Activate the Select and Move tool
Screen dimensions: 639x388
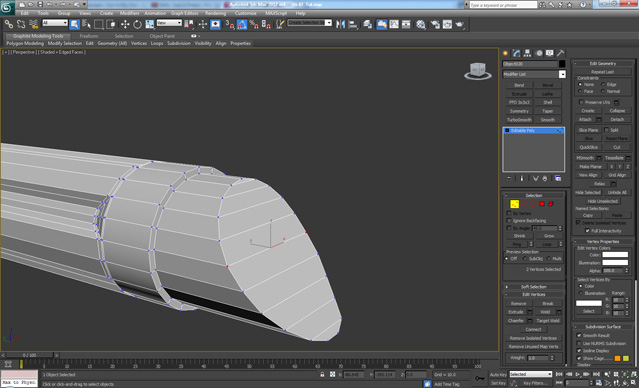click(x=125, y=24)
